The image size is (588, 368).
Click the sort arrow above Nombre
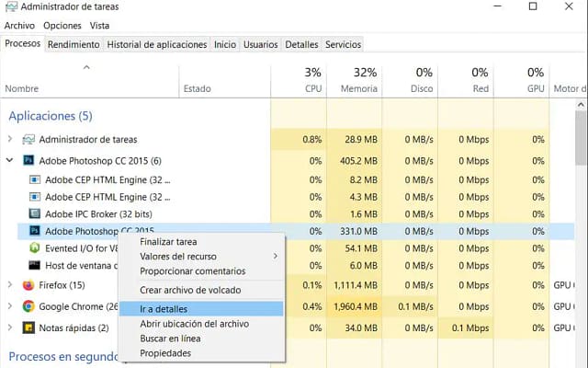[86, 67]
